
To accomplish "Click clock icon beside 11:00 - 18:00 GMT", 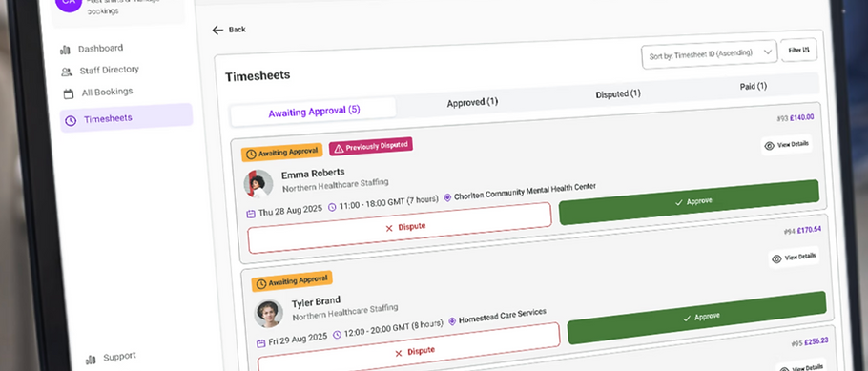I will [x=332, y=207].
